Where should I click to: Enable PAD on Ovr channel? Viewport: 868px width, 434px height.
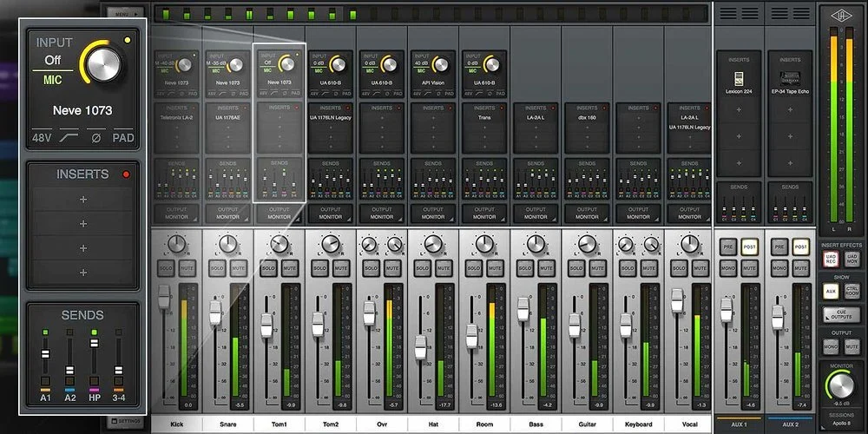(x=398, y=94)
